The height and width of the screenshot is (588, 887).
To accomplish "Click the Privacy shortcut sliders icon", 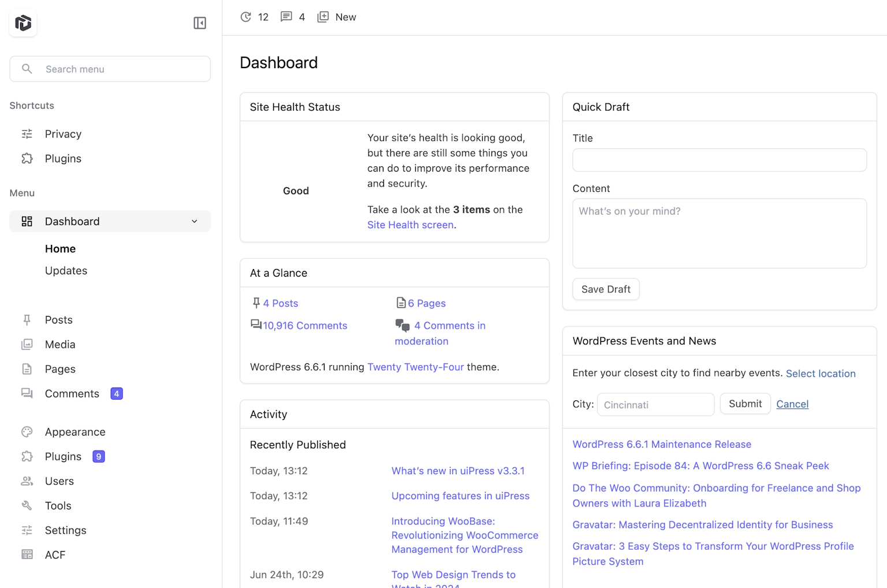I will 27,134.
